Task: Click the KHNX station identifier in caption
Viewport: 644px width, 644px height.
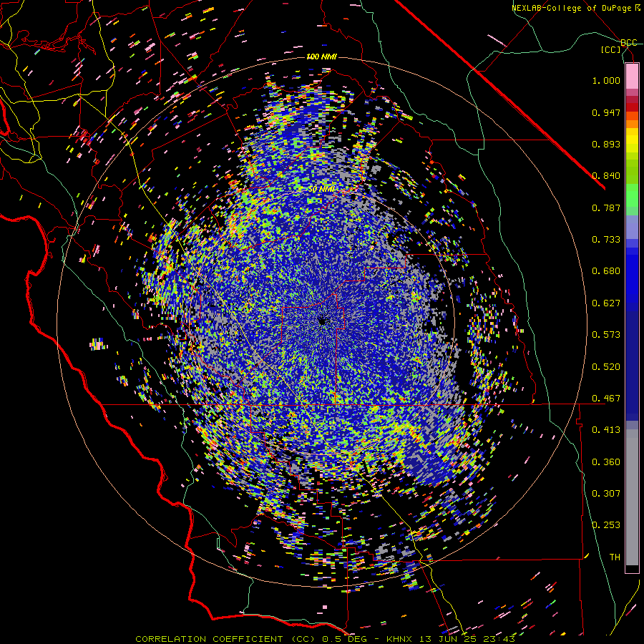Action: click(x=400, y=639)
